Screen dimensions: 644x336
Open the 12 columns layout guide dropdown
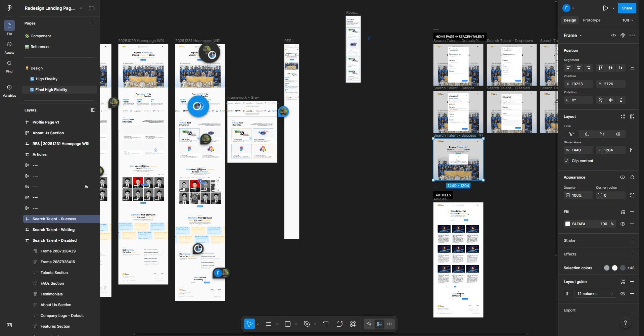coord(594,294)
